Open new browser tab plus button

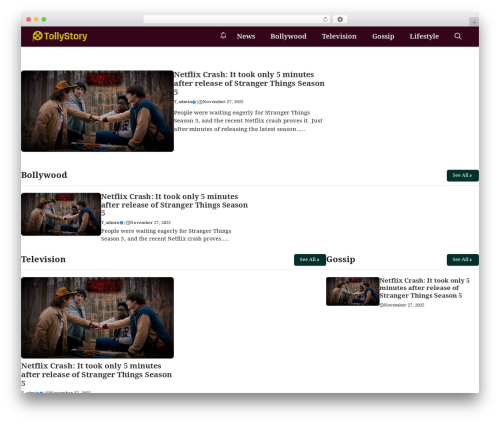pos(474,22)
